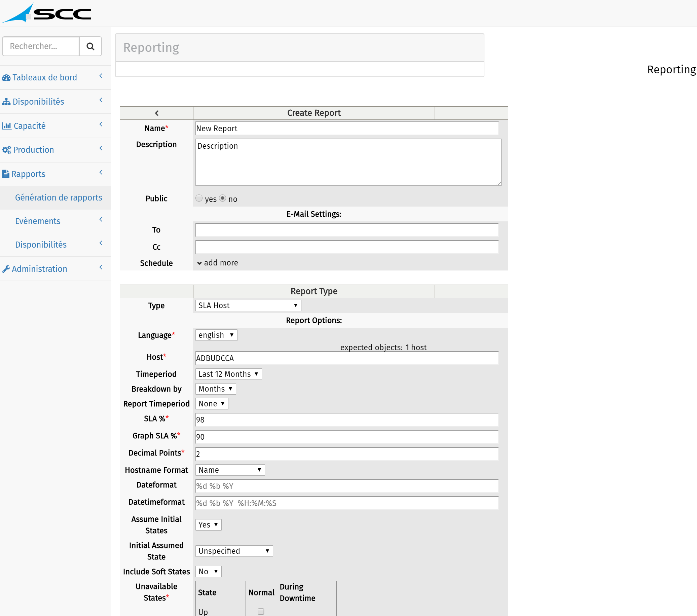Open the Timeperiod Last 12 Months dropdown
Viewport: 697px width, 616px height.
tap(228, 374)
